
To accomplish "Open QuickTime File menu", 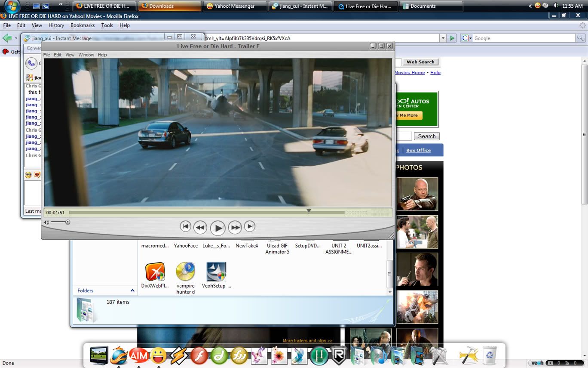I will click(46, 55).
